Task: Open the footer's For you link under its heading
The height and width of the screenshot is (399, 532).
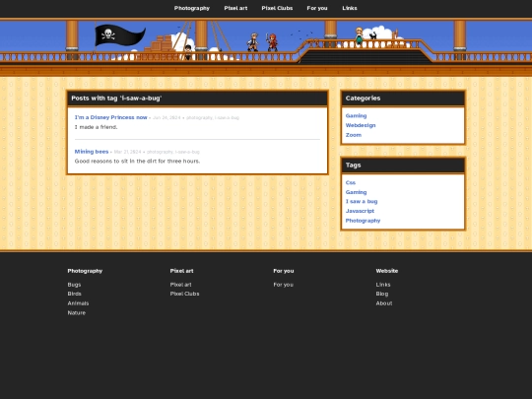Action: [284, 285]
